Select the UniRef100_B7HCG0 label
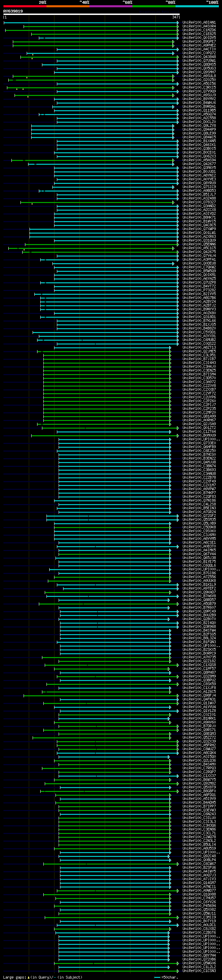This screenshot has height=980, width=222. click(x=199, y=454)
